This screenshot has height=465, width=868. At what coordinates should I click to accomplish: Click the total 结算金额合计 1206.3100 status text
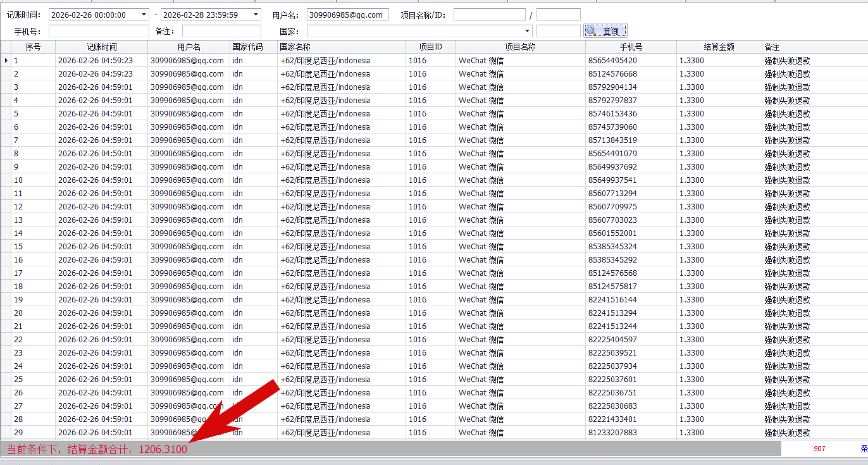click(97, 449)
